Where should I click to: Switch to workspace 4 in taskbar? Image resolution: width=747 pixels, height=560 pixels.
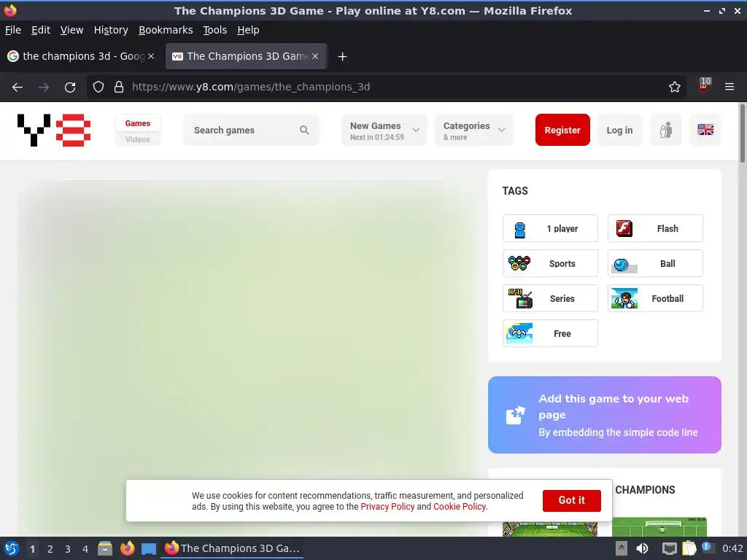pyautogui.click(x=85, y=549)
